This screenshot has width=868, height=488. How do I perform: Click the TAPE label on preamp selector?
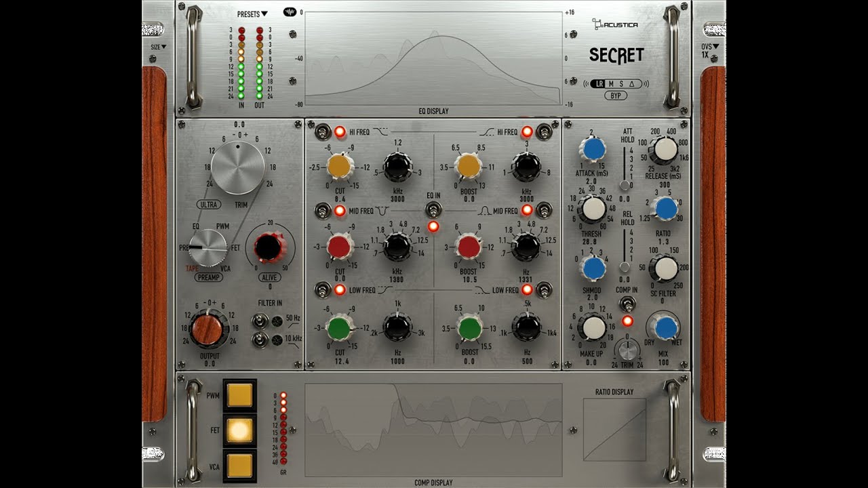click(x=193, y=268)
